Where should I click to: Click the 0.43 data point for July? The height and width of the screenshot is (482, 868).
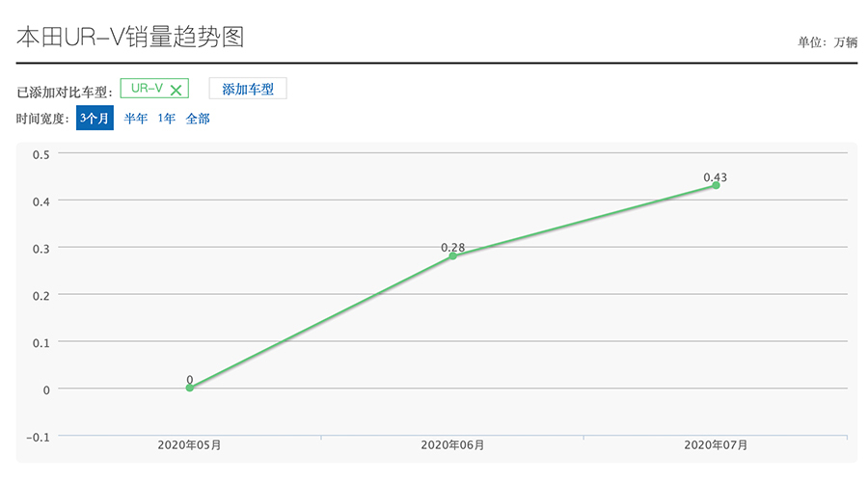pos(716,185)
